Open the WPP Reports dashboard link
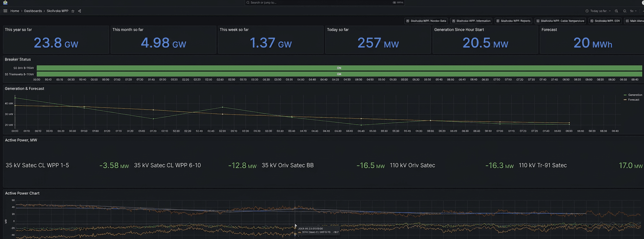The width and height of the screenshot is (644, 239). coord(514,21)
